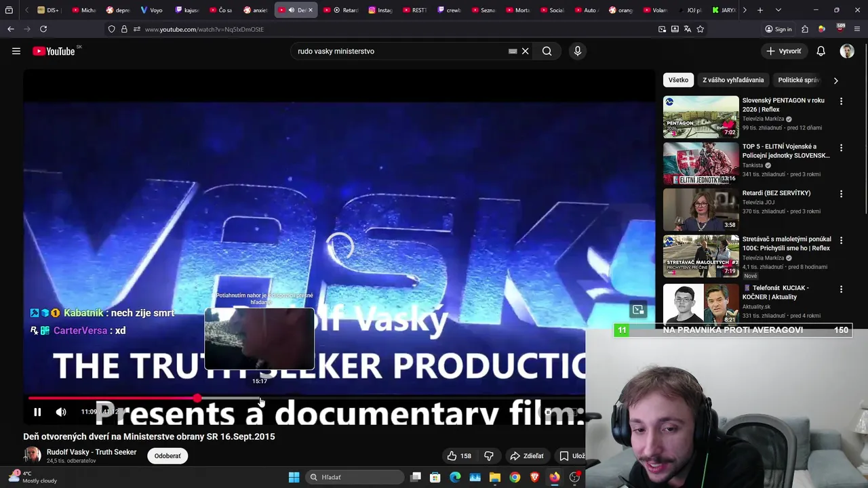Switch to the JARYX browser tab
Screen dimensions: 868x488
pyautogui.click(x=724, y=10)
